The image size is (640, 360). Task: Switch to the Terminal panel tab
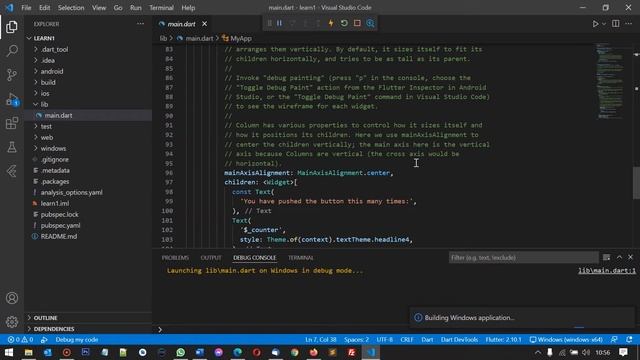(x=301, y=258)
